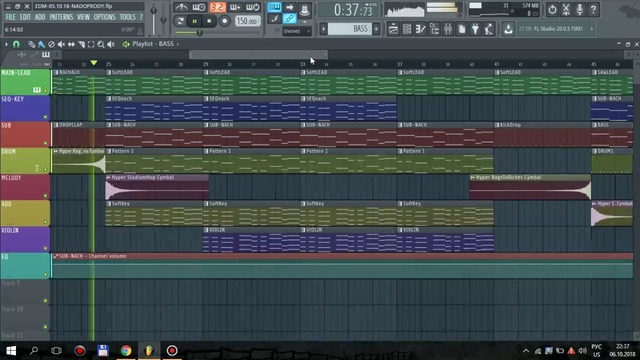Open the SUB-NACH Channel volume automation clip menu
This screenshot has width=640, height=360.
(56, 256)
